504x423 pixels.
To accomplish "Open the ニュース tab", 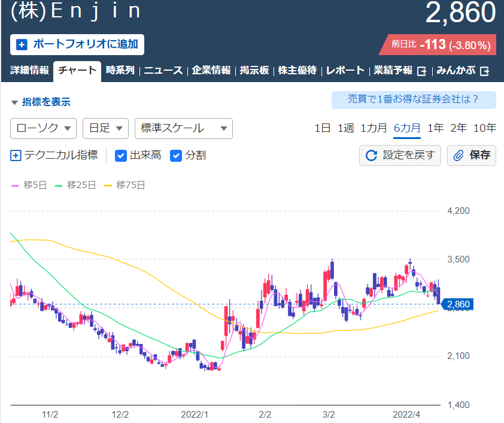I will pos(163,70).
